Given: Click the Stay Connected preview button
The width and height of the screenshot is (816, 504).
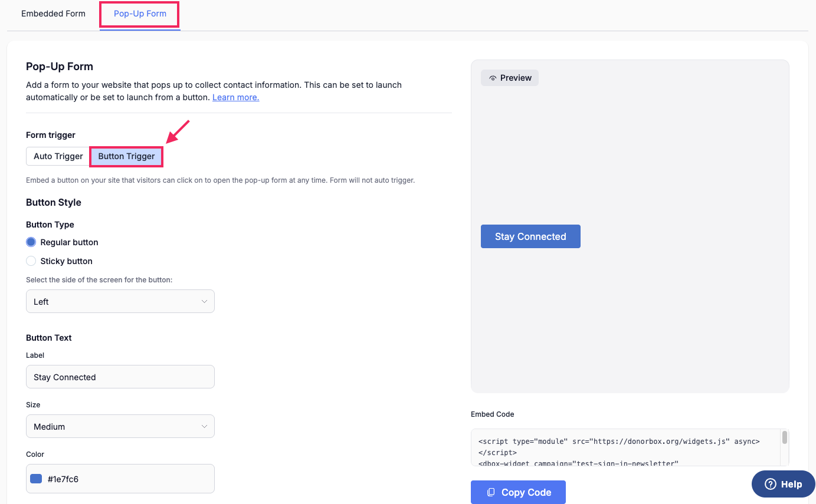Looking at the screenshot, I should (530, 236).
